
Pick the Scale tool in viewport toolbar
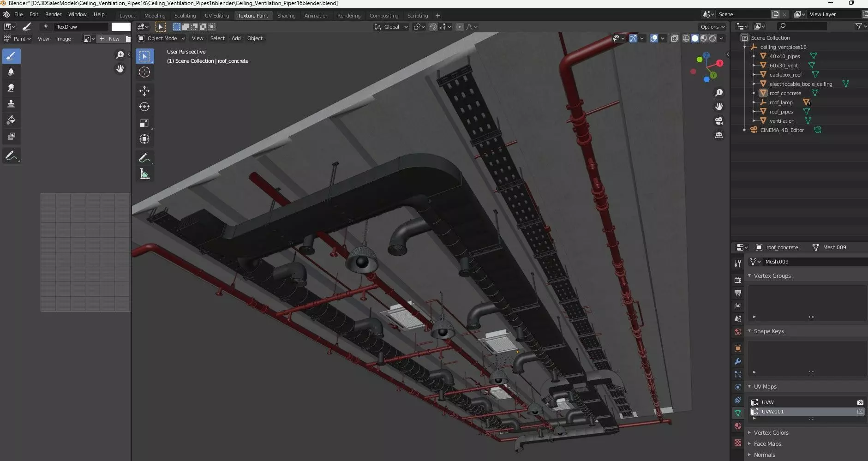[144, 123]
